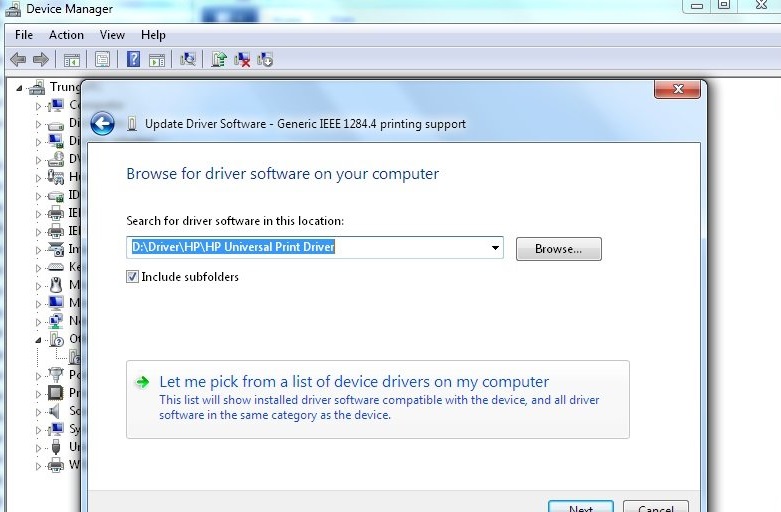This screenshot has width=781, height=512.
Task: Click the mouse device category icon
Action: [56, 285]
